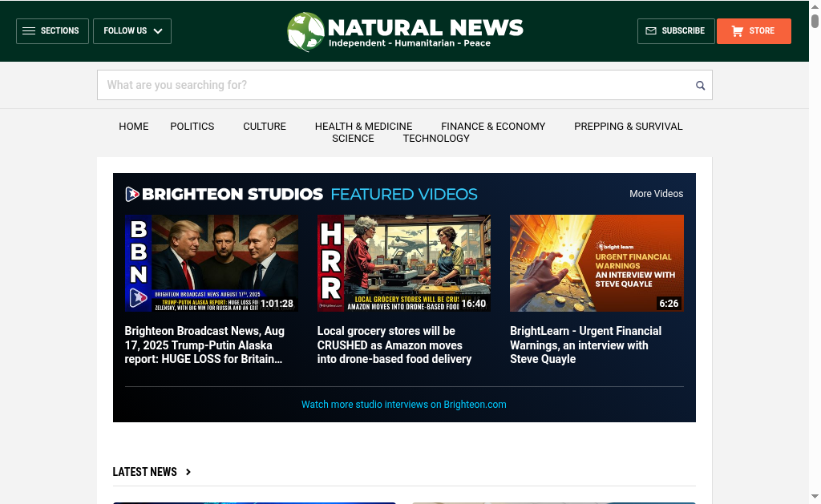Open the Finance & Economy section
The width and height of the screenshot is (821, 504).
(x=493, y=126)
